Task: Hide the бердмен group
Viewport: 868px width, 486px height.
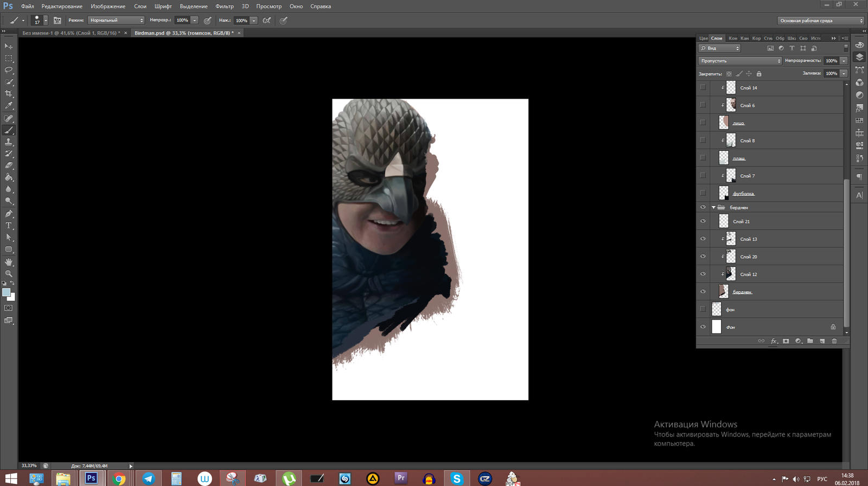Action: tap(703, 207)
